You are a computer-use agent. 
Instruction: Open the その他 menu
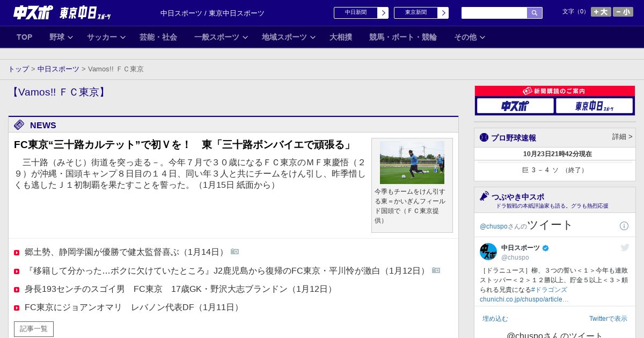pos(465,37)
